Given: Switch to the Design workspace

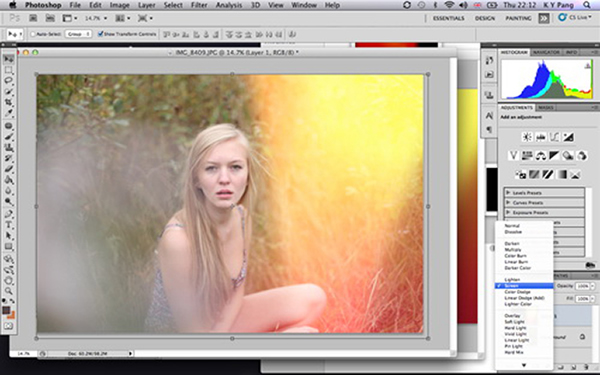Looking at the screenshot, I should (x=485, y=18).
